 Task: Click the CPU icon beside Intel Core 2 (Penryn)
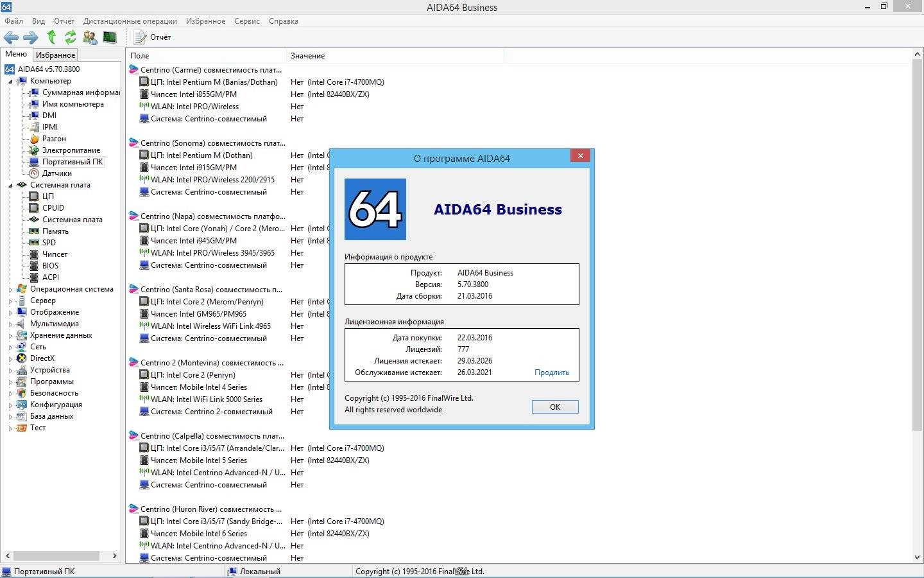pos(144,375)
